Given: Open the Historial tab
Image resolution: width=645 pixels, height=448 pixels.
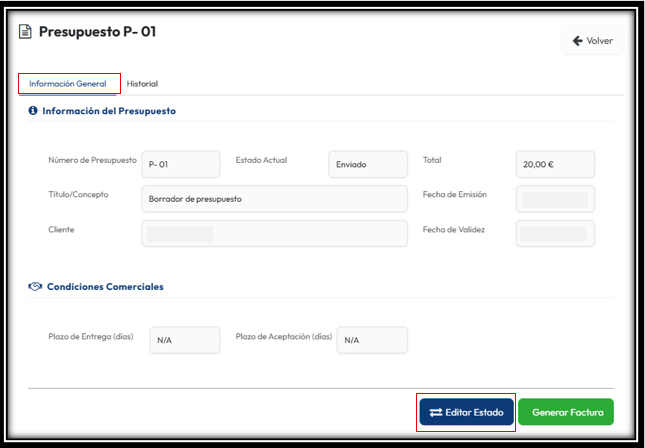Looking at the screenshot, I should pyautogui.click(x=142, y=84).
